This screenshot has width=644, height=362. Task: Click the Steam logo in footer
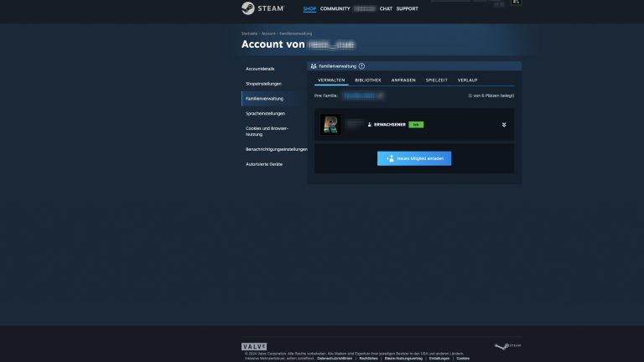pyautogui.click(x=507, y=346)
